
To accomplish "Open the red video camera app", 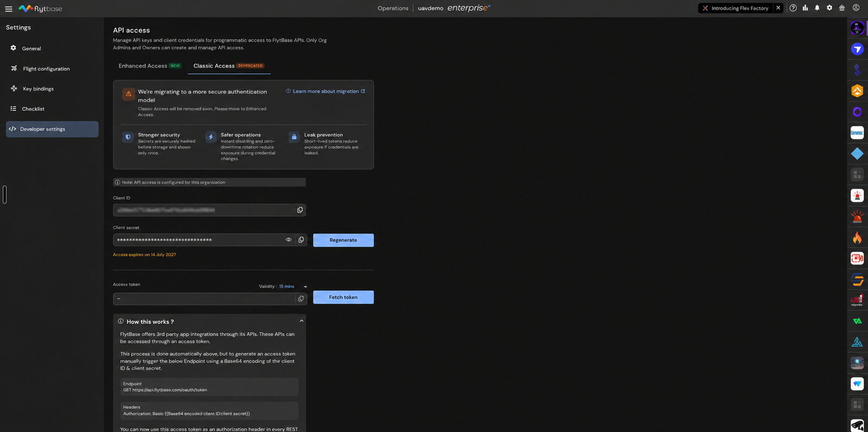I will (857, 258).
